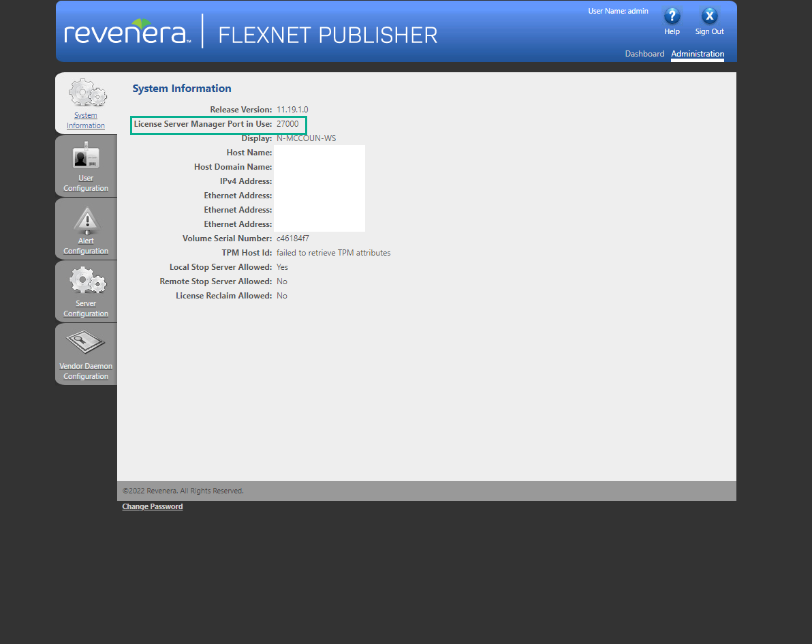This screenshot has width=812, height=644.
Task: Click the 'Display:' label
Action: 256,138
